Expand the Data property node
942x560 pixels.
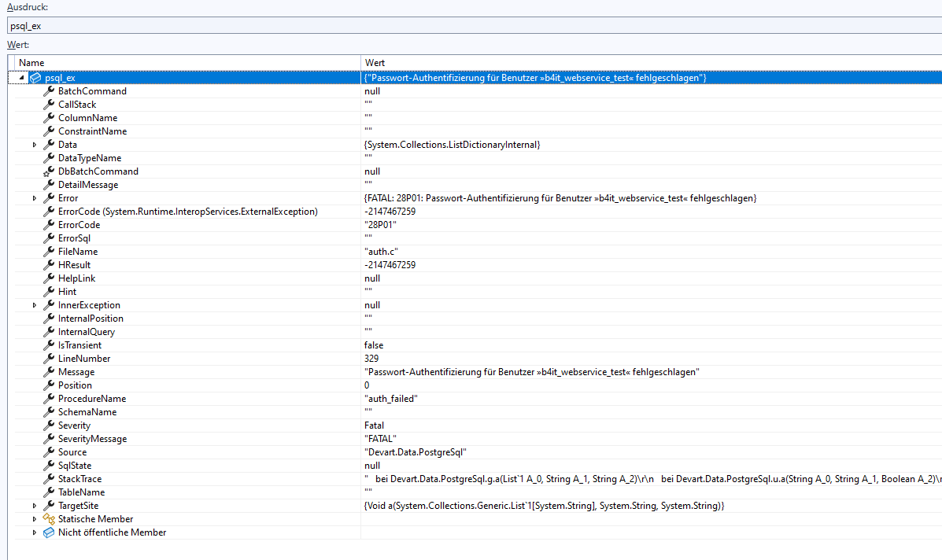[34, 145]
